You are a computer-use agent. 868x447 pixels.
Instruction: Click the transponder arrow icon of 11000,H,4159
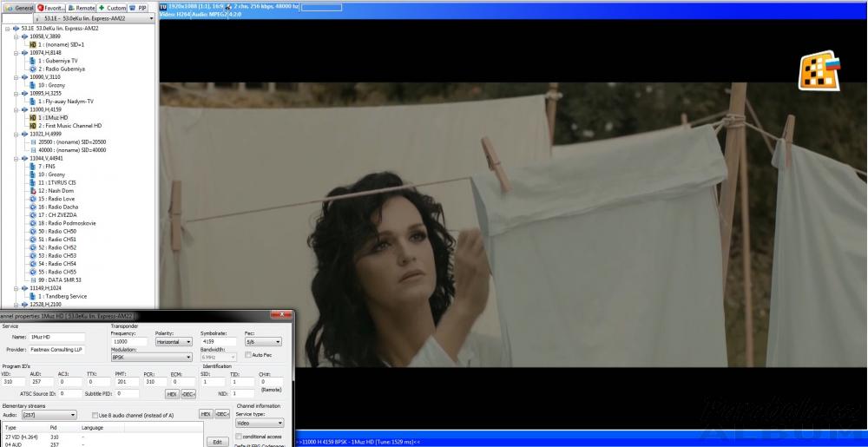click(24, 109)
